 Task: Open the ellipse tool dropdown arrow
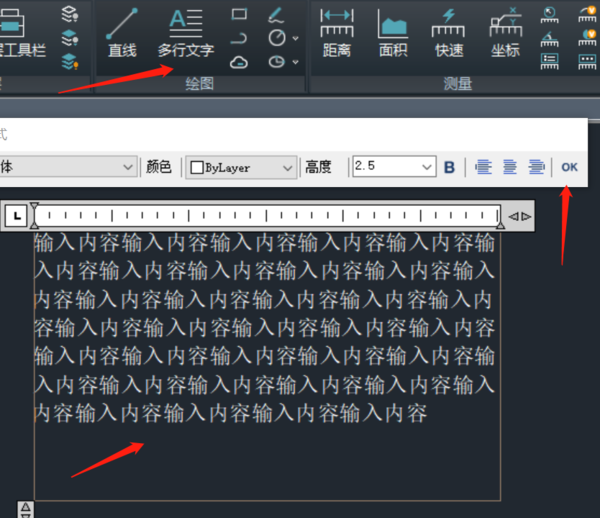tap(295, 62)
